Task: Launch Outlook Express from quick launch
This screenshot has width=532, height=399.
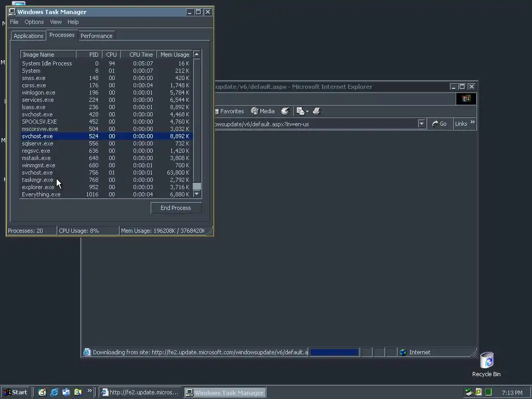Action: 66,392
